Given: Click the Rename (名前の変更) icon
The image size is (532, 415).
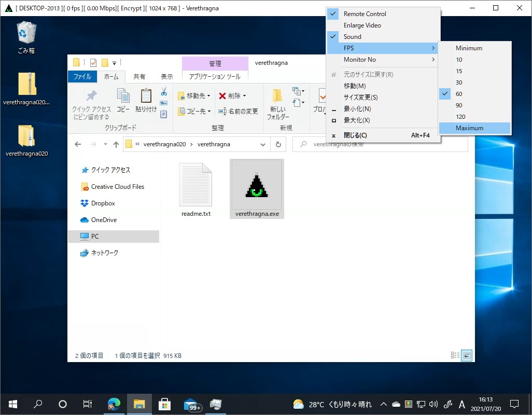Looking at the screenshot, I should pos(239,111).
